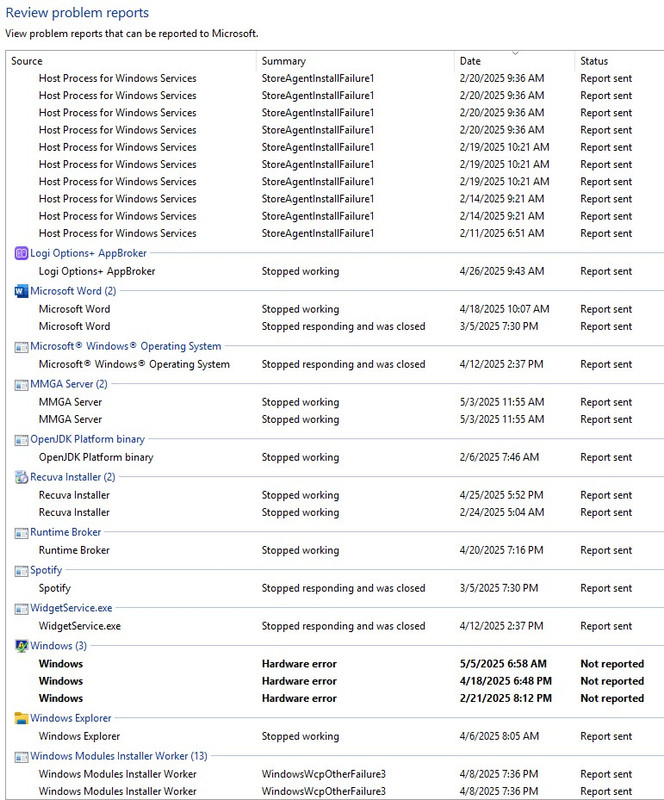Select Windows hardware error from 5/5/2025 6:58 AM
The width and height of the screenshot is (664, 800).
(x=335, y=664)
